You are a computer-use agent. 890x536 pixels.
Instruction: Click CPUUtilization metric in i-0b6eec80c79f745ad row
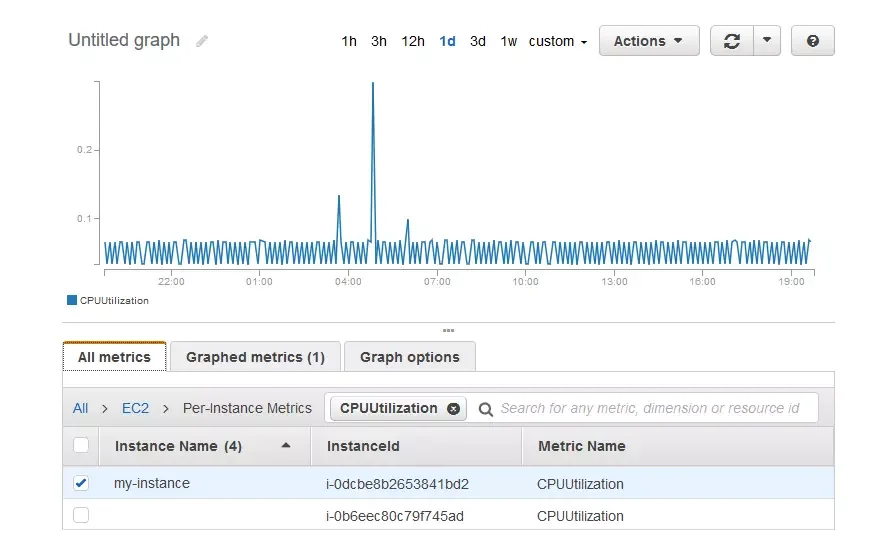click(x=580, y=516)
